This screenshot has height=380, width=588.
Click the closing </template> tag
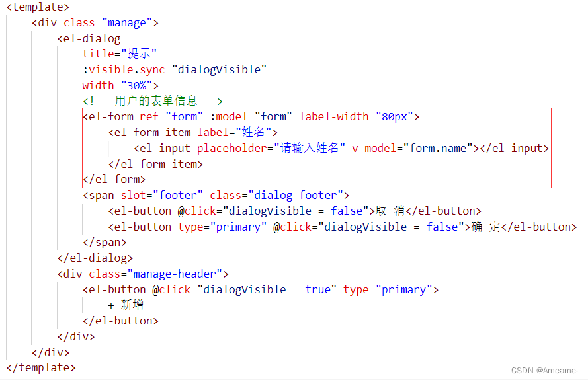41,367
